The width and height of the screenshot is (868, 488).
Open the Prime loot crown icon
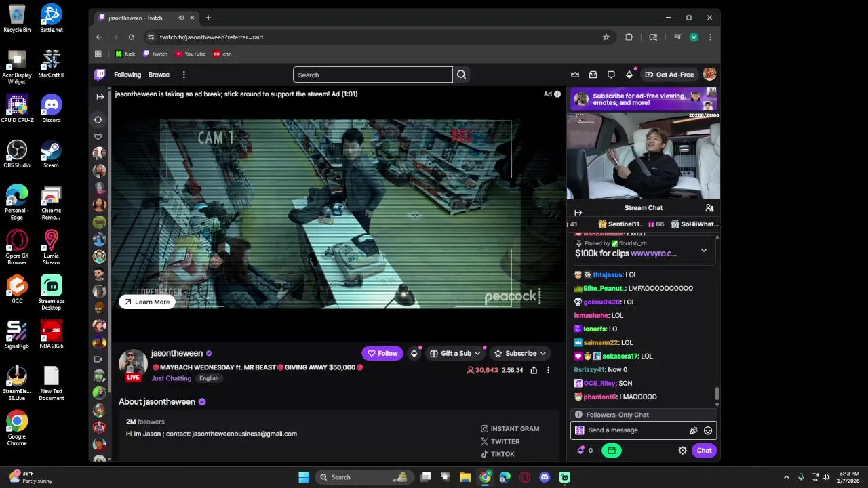[575, 75]
